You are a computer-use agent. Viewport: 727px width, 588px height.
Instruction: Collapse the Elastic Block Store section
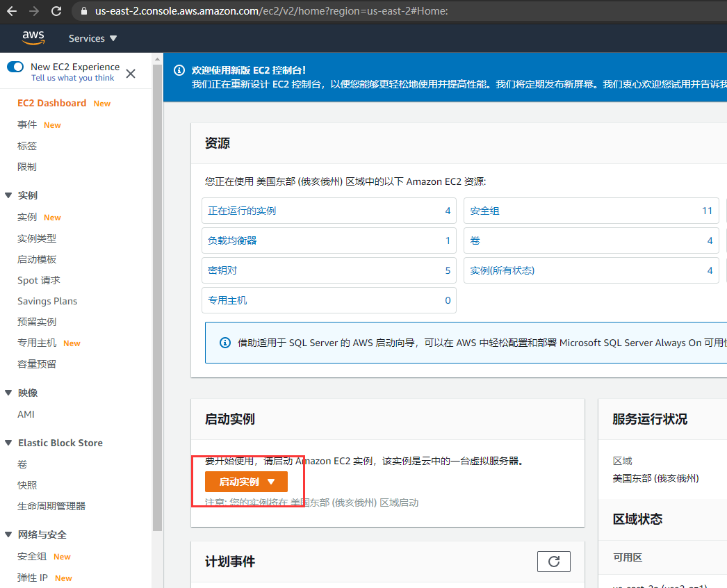[x=8, y=443]
